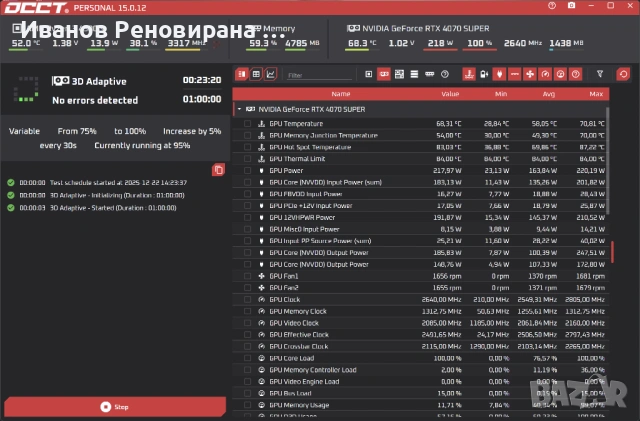This screenshot has height=421, width=640.
Task: Toggle the temperature sensor type filter
Action: (x=469, y=74)
